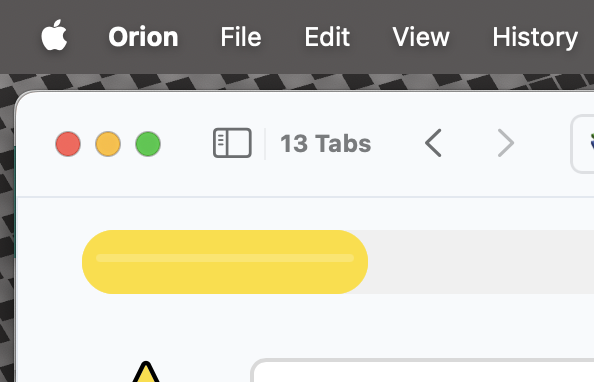This screenshot has height=382, width=594.
Task: Click the white text field at the bottom
Action: [x=422, y=371]
